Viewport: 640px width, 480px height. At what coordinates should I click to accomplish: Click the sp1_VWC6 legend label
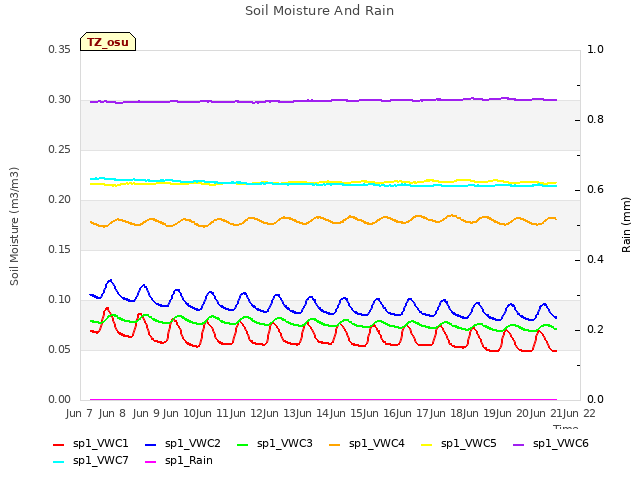560,443
